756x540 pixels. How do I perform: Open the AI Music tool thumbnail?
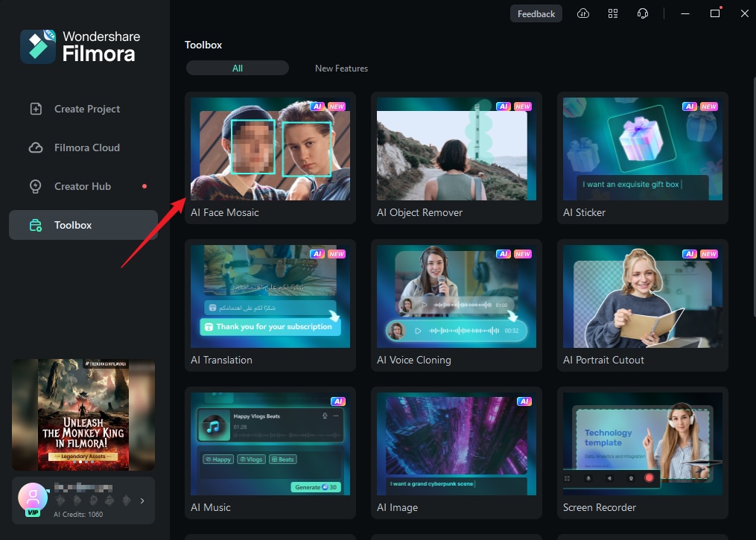point(270,444)
